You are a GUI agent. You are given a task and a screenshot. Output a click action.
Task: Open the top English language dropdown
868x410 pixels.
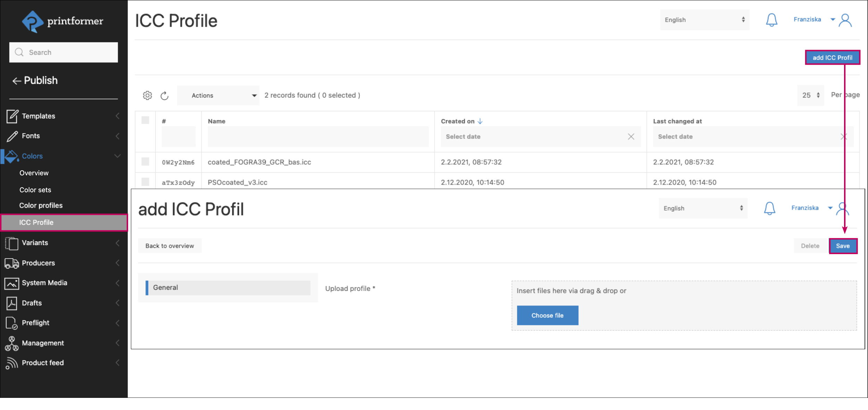tap(704, 20)
